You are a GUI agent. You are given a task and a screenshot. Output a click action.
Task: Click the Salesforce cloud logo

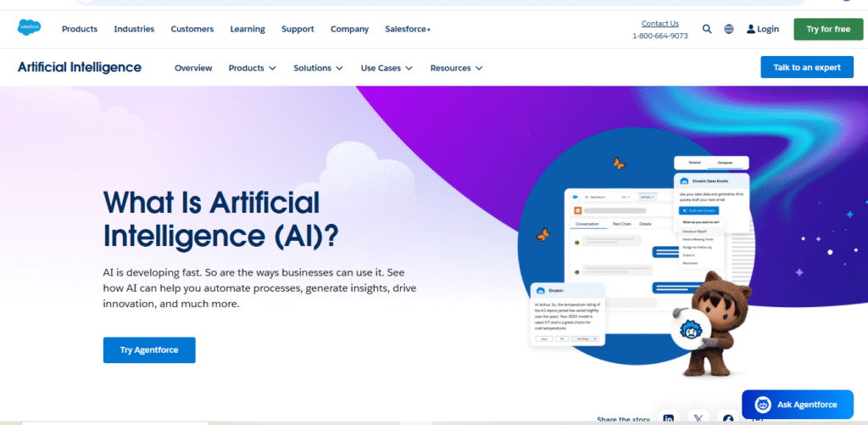[x=29, y=27]
